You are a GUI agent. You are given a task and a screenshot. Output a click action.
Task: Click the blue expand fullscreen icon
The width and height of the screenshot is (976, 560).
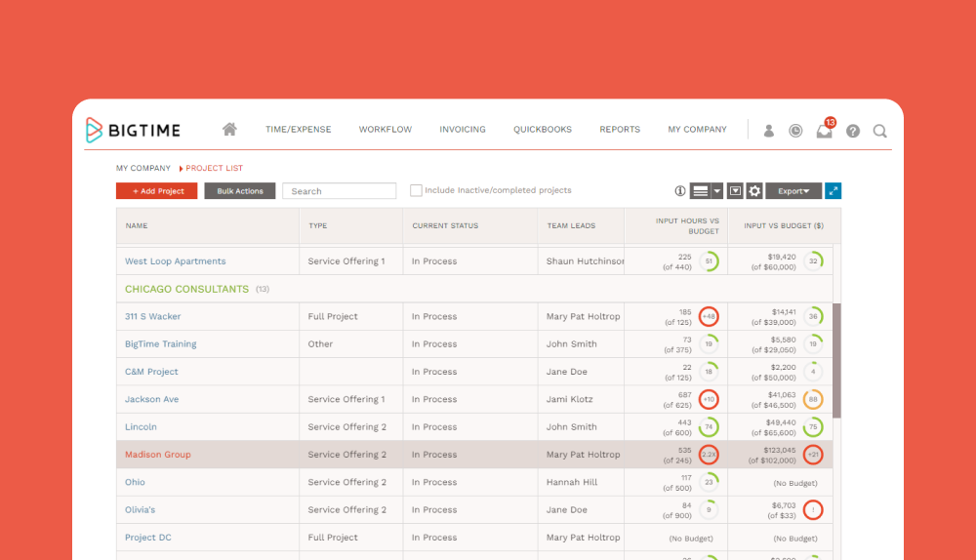[833, 191]
